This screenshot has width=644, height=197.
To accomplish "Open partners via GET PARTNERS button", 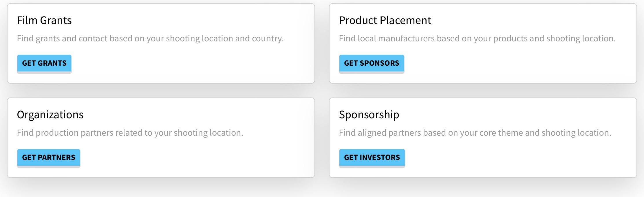I will point(49,158).
